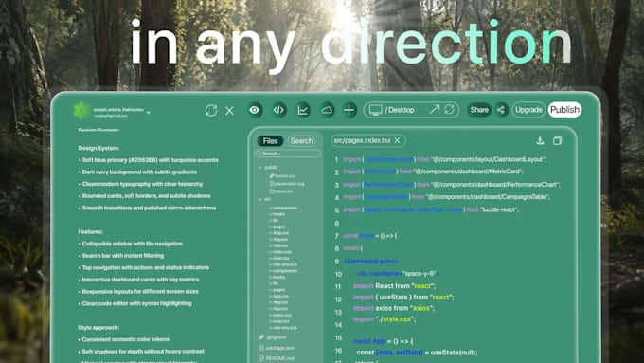Viewport: 644px width, 363px height.
Task: Open the README.md file
Action: 276,358
